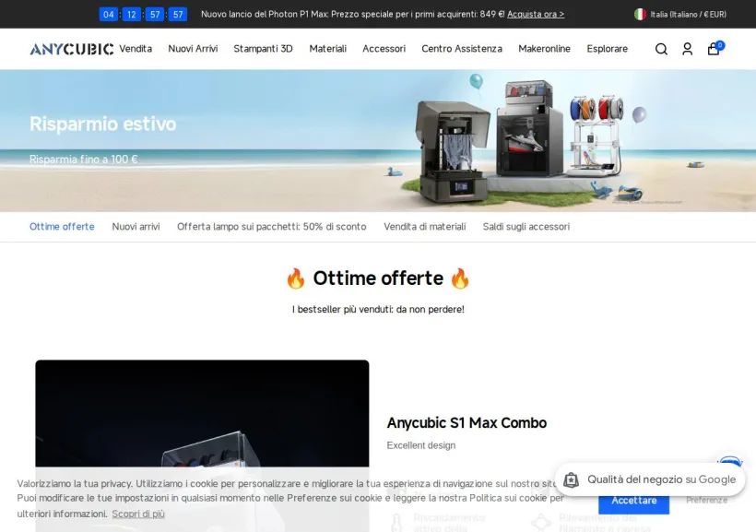This screenshot has height=532, width=756.
Task: Open the user account icon
Action: (687, 49)
